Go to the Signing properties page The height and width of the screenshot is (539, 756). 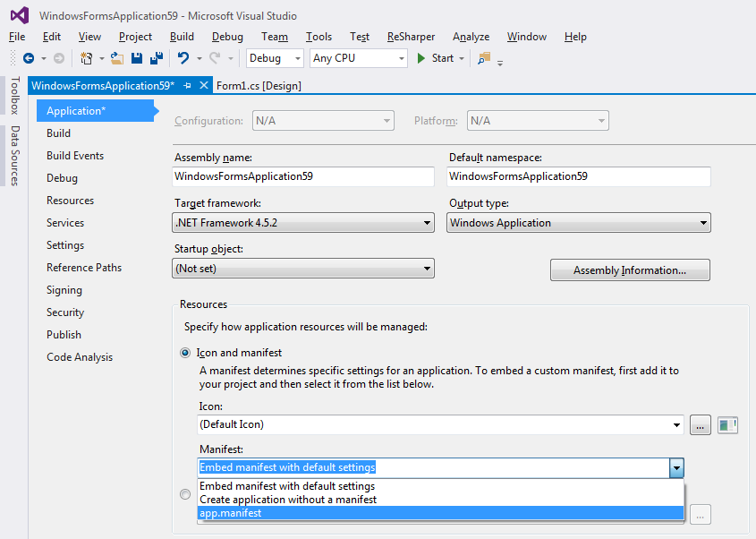pos(64,290)
